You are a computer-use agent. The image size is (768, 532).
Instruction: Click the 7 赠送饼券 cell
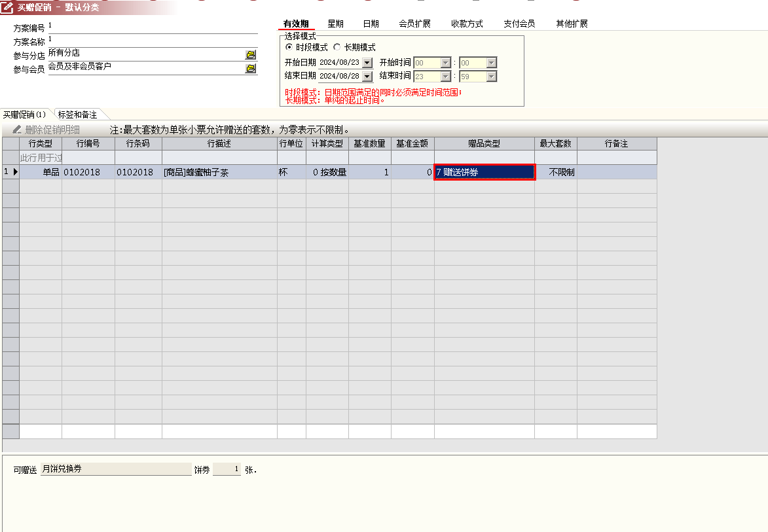(485, 172)
